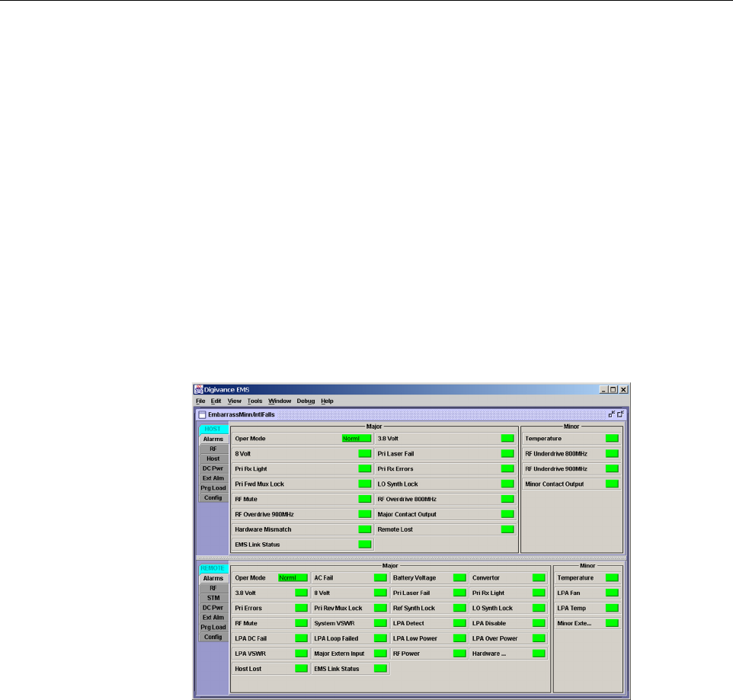Select the REMOTE Prg Load tab
This screenshot has width=733, height=700.
(x=213, y=628)
